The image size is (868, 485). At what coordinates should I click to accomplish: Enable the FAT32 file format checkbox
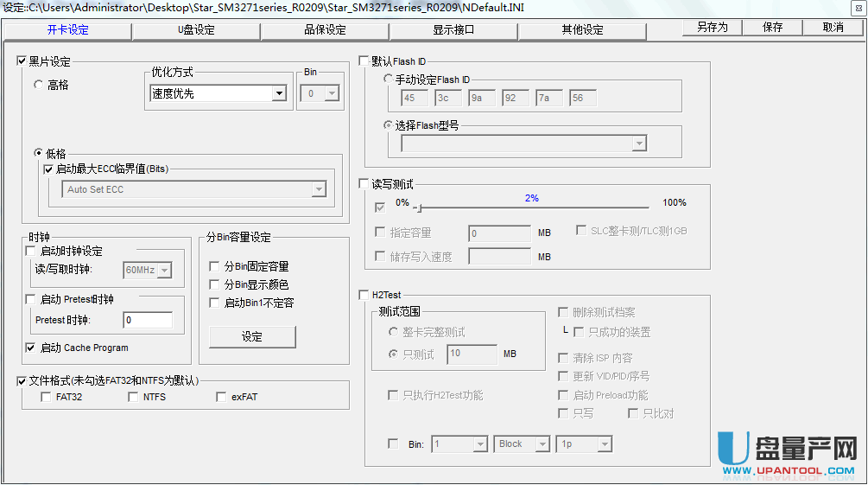click(46, 398)
